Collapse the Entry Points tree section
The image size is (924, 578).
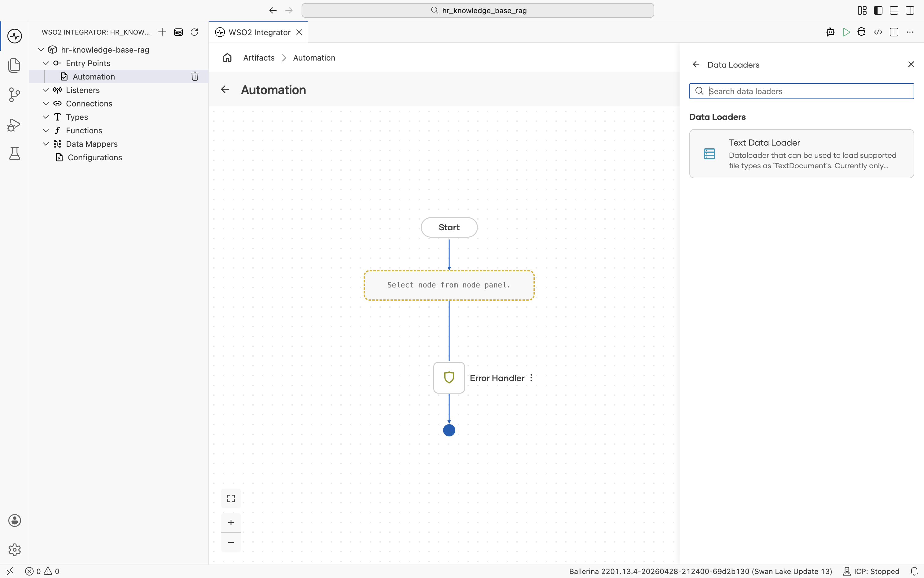46,63
